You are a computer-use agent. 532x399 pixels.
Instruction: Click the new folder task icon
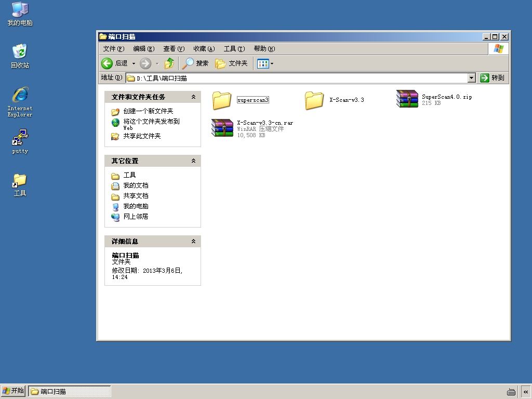115,112
